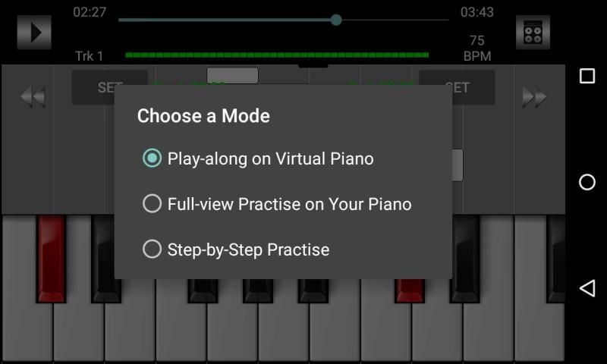607x364 pixels.
Task: Tap the fast-forward double-arrow icon
Action: click(534, 97)
